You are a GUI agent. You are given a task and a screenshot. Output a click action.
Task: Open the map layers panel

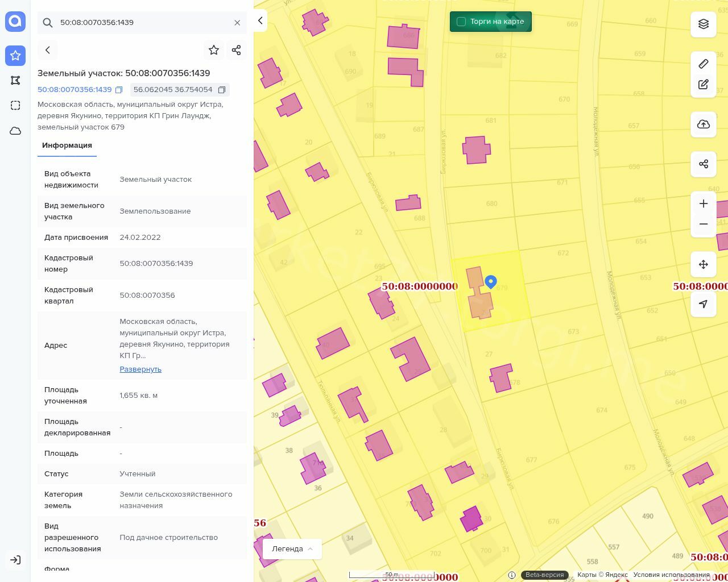(704, 24)
